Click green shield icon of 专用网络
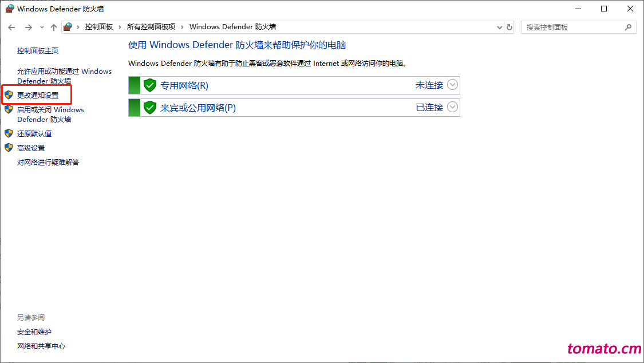The image size is (644, 363). pos(150,85)
